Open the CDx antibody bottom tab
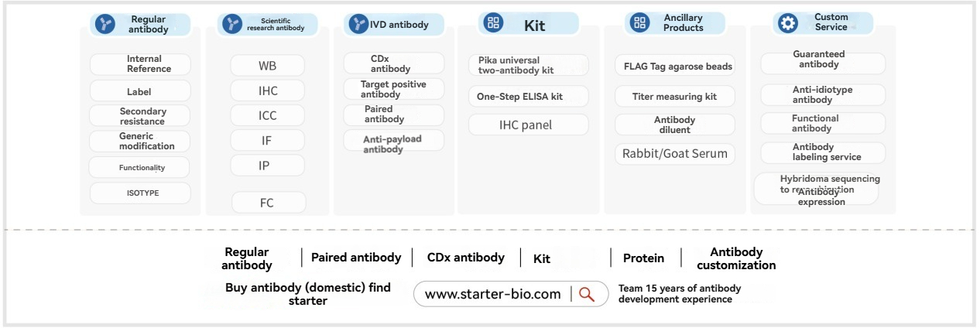This screenshot has width=980, height=328. tap(466, 258)
